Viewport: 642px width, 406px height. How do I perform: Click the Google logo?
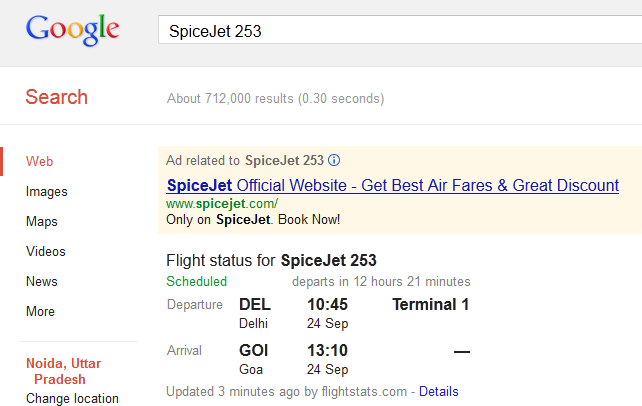coord(73,30)
